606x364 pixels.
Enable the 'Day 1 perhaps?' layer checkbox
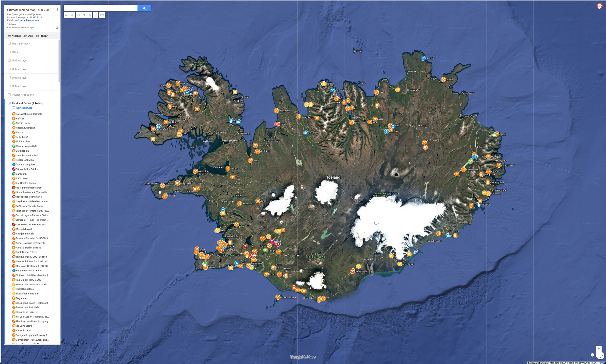9,44
